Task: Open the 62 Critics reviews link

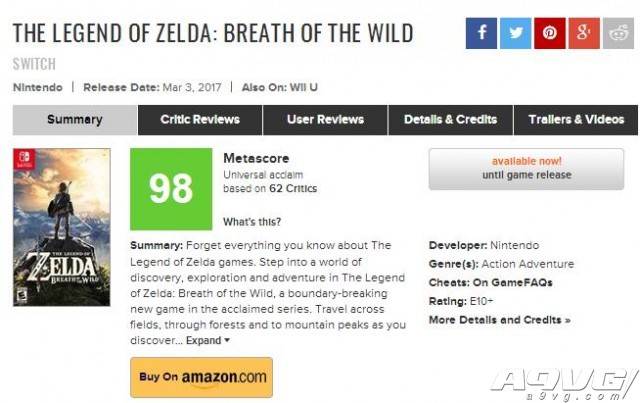Action: [293, 188]
